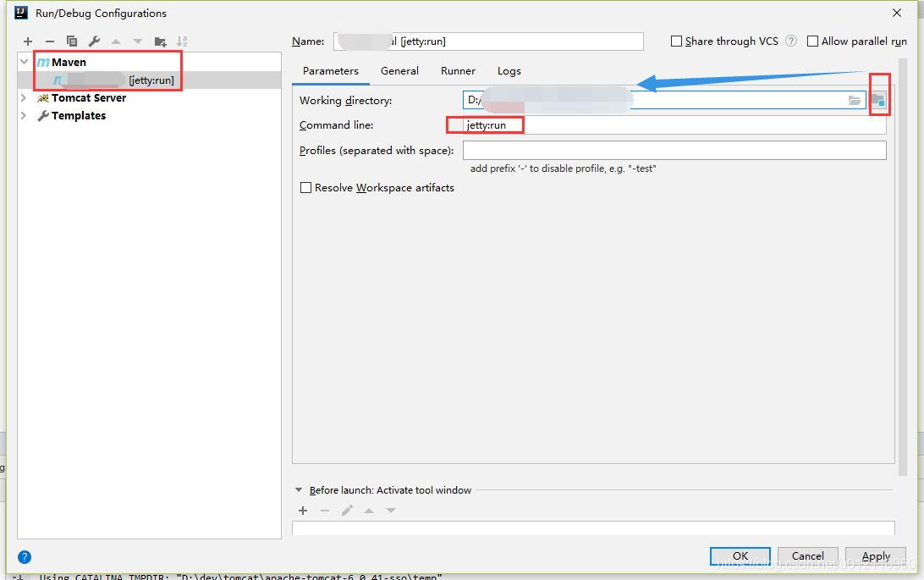The height and width of the screenshot is (580, 924).
Task: Click the Tomcat Server icon
Action: 43,98
